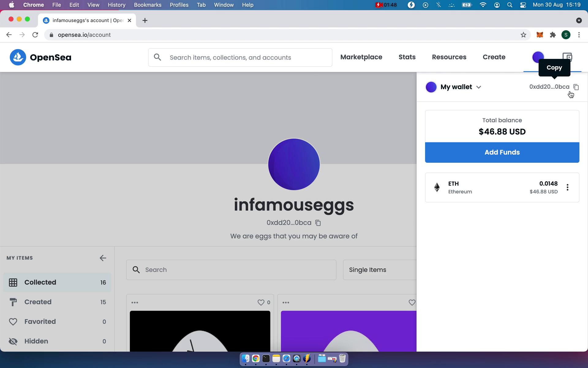Click the Add Funds button

[502, 152]
